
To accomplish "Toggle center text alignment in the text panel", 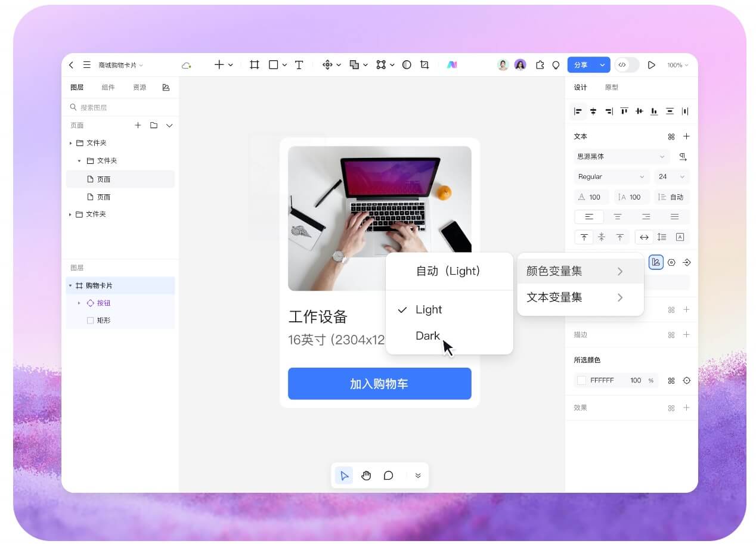I will pos(618,216).
